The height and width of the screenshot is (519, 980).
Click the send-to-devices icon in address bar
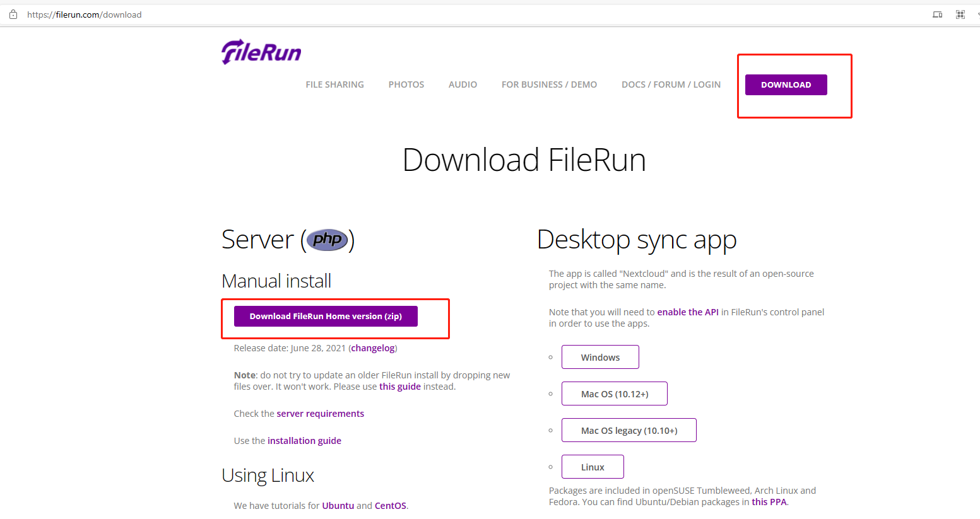[937, 15]
